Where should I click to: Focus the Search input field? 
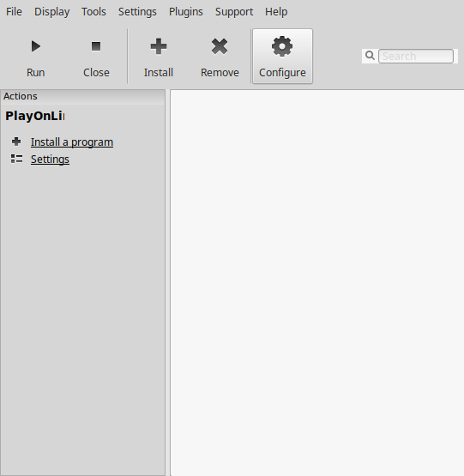point(416,56)
